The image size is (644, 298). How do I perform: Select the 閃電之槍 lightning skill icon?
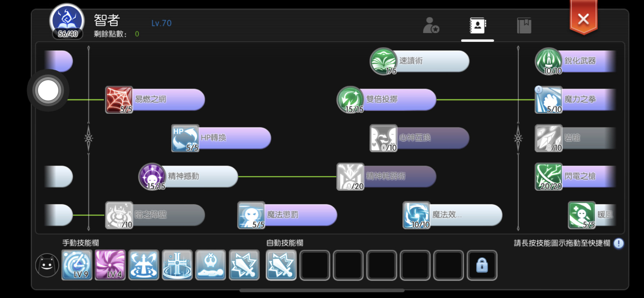pyautogui.click(x=549, y=177)
